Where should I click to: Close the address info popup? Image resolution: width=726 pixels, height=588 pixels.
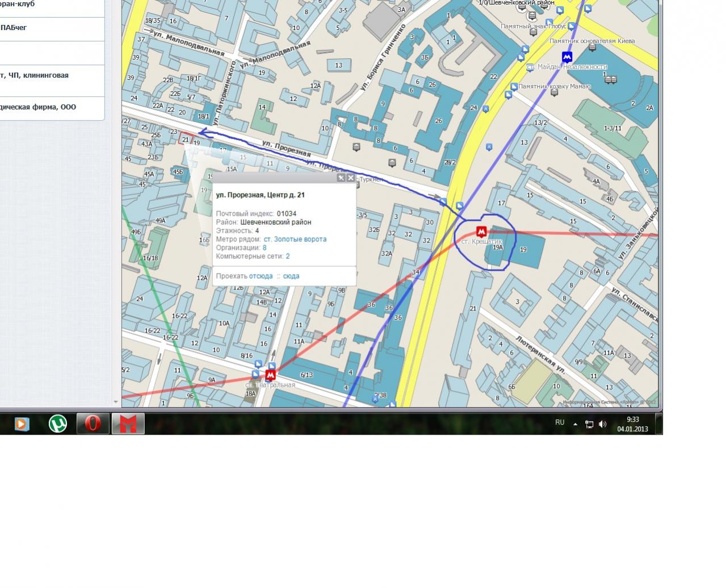click(x=350, y=178)
